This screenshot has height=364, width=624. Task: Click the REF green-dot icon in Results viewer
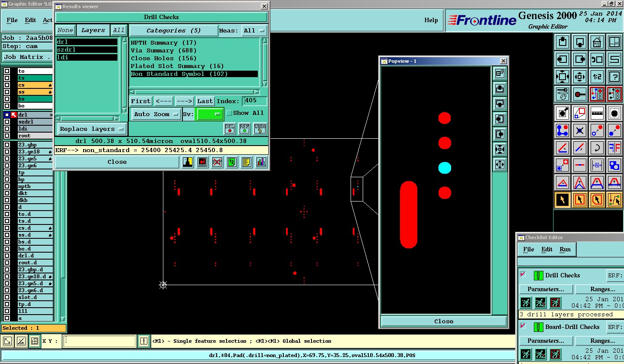click(x=244, y=129)
